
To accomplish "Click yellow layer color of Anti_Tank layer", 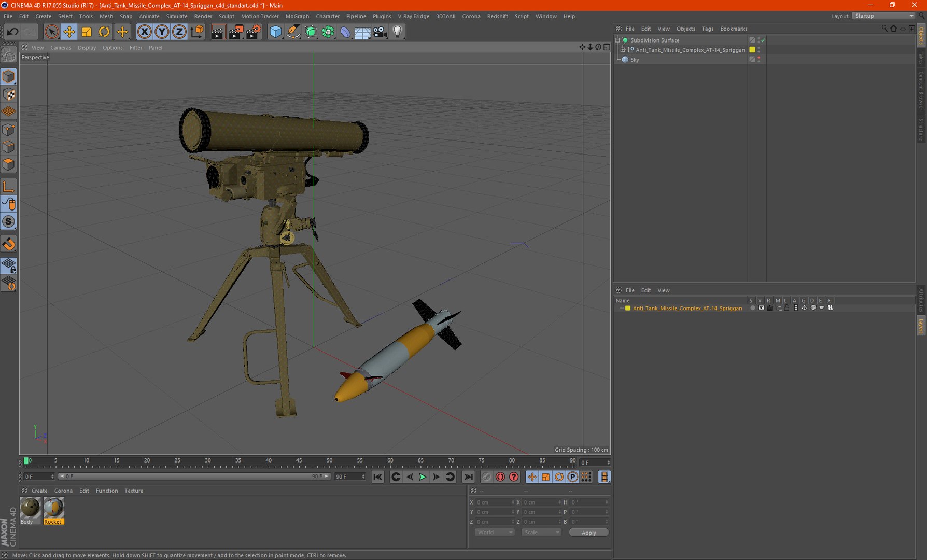I will 628,308.
